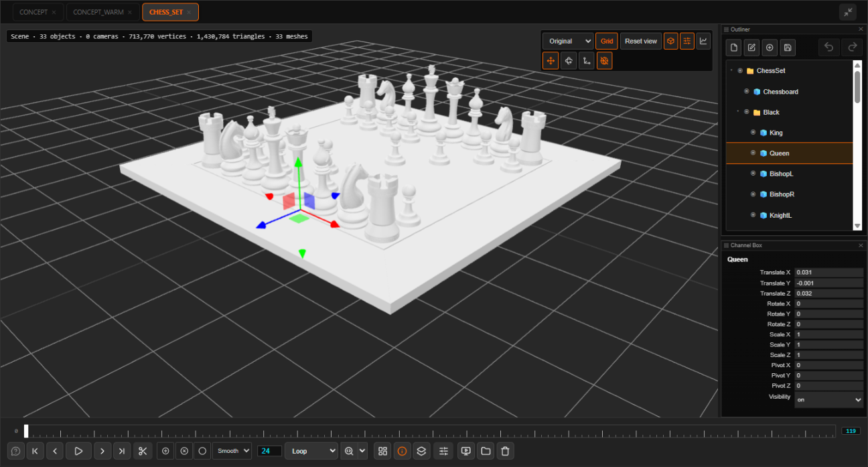Redo action with the Outliner arrow
Viewport: 868px width, 467px height.
pyautogui.click(x=852, y=47)
